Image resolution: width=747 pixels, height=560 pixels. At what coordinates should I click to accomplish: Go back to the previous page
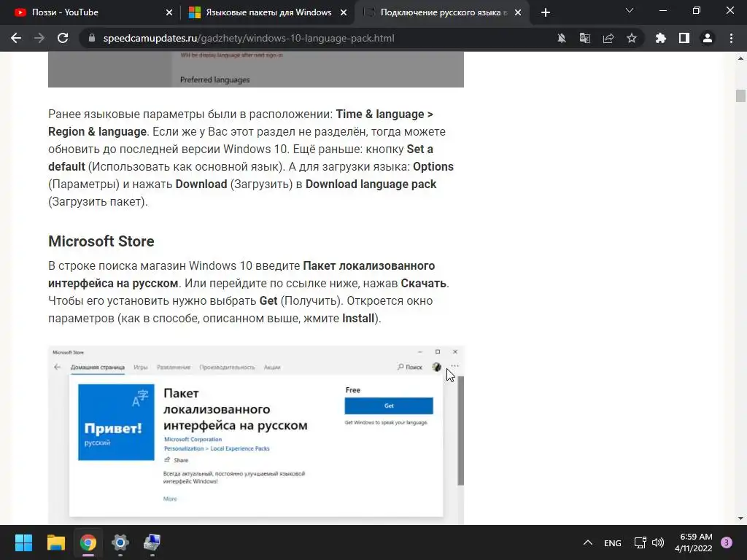(16, 38)
